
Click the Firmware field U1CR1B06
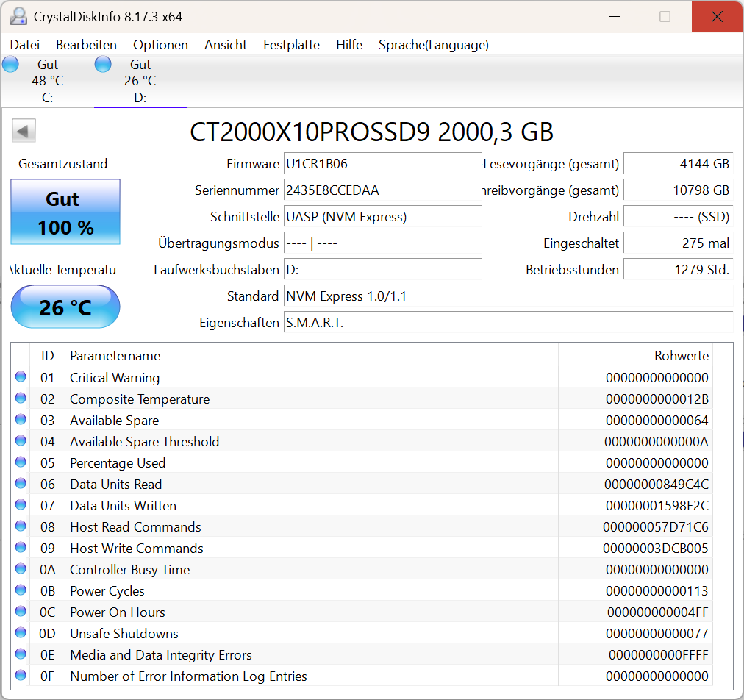point(382,164)
